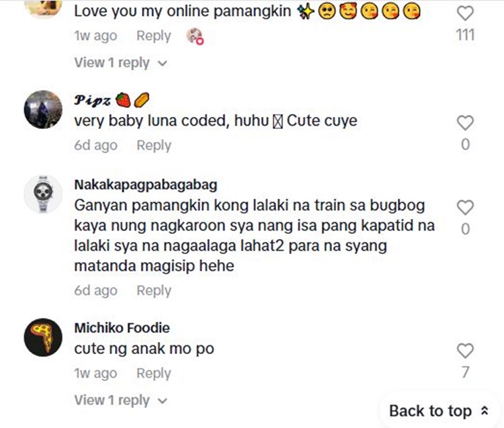This screenshot has width=504, height=428.
Task: Click the chevron beside the top 'View 1 reply'
Action: tap(162, 63)
